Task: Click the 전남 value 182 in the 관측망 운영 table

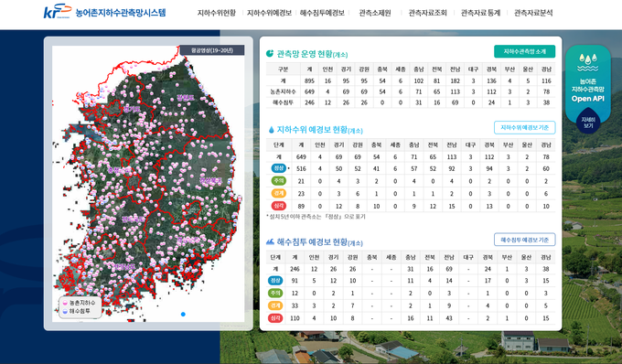Action: (x=455, y=80)
